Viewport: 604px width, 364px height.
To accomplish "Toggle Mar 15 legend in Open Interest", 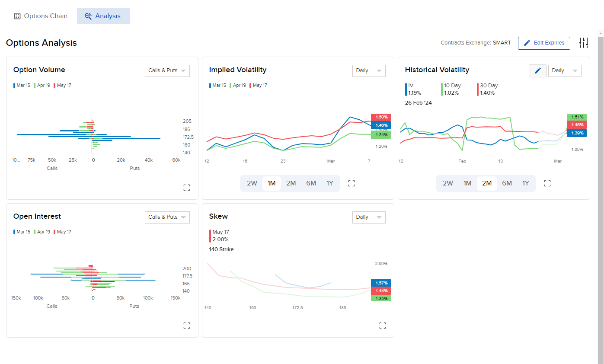I will pos(22,232).
